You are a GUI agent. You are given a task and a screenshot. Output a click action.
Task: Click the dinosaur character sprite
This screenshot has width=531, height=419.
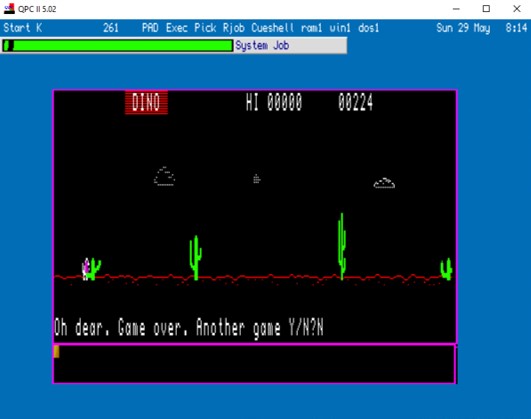click(x=86, y=269)
